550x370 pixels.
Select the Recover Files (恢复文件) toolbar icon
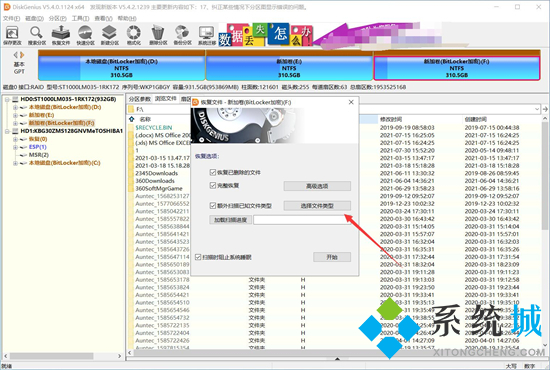click(61, 35)
